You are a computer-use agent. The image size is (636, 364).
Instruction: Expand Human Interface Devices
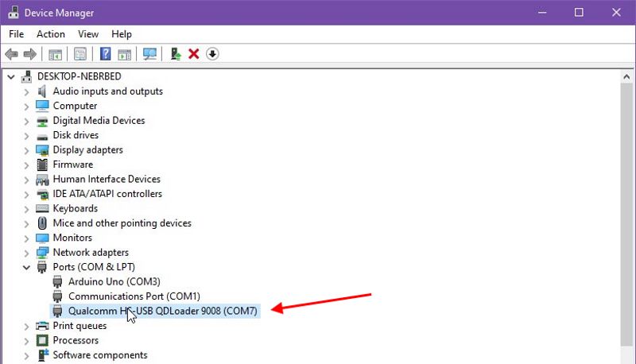point(26,180)
